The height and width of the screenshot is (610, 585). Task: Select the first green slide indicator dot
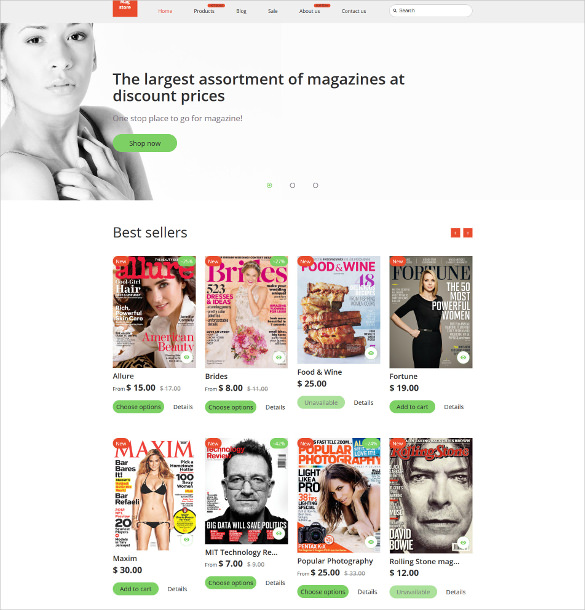coord(270,186)
